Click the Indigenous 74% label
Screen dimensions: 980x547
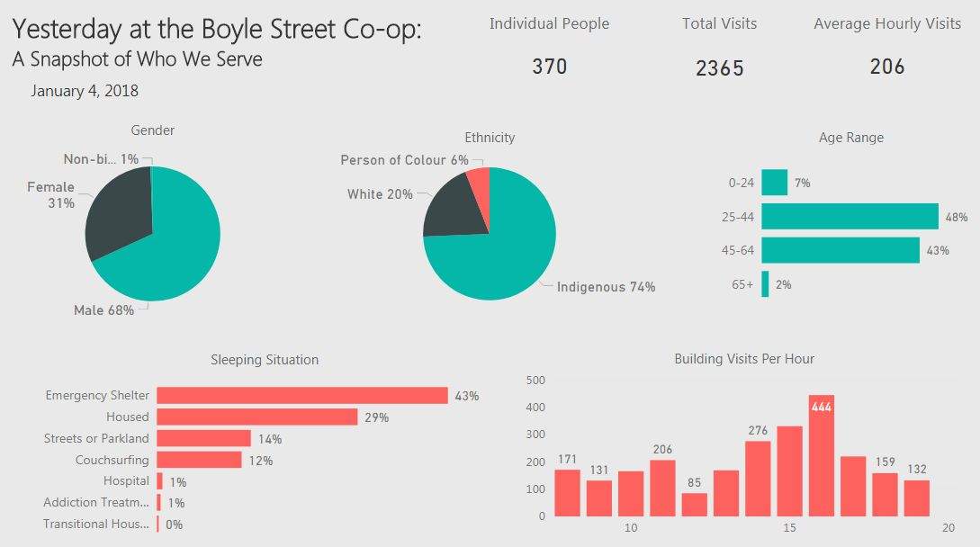606,287
